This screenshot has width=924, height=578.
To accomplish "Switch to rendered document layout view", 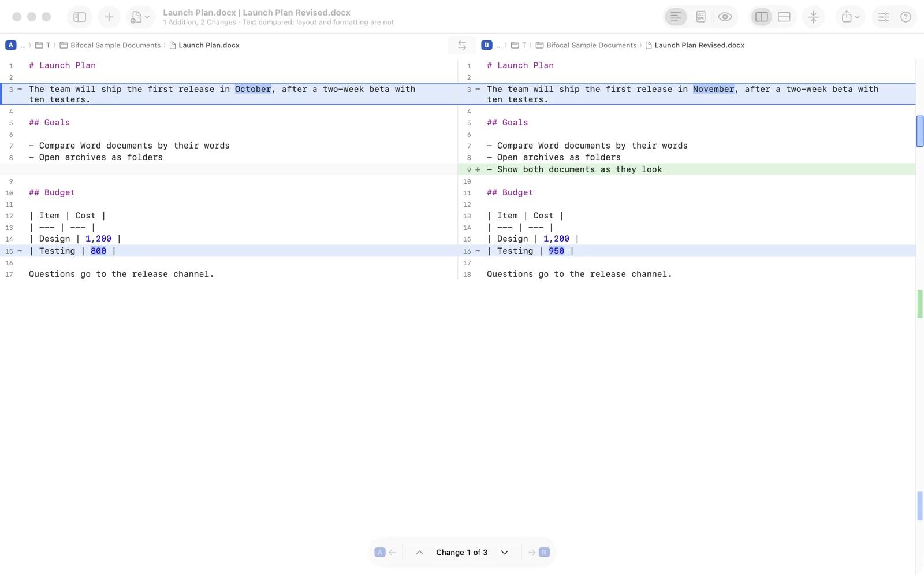I will [x=701, y=17].
